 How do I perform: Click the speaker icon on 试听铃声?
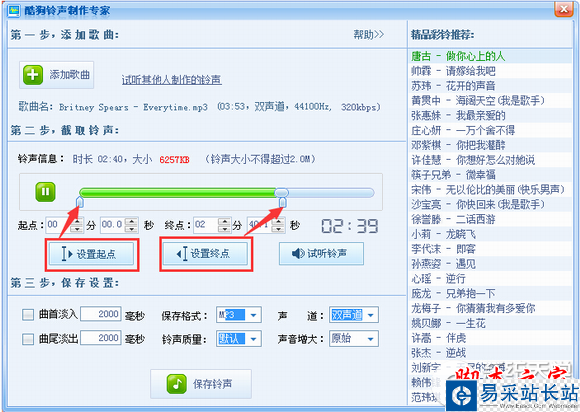(298, 254)
